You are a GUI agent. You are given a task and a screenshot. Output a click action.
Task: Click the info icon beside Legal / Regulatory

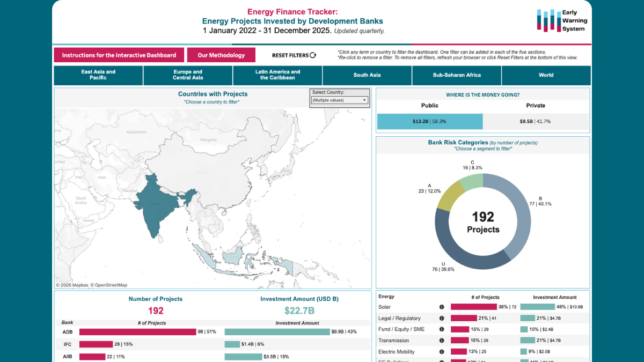(442, 318)
